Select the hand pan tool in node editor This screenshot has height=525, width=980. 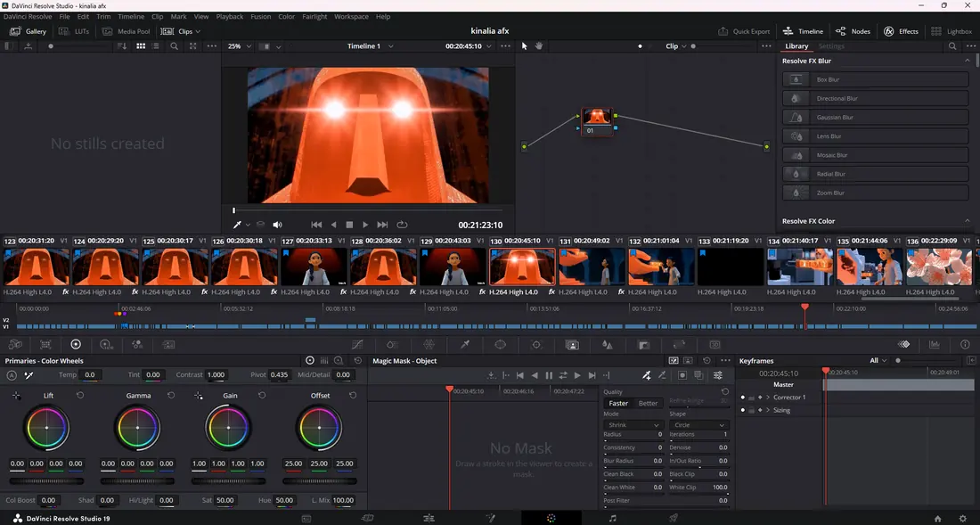tap(539, 46)
